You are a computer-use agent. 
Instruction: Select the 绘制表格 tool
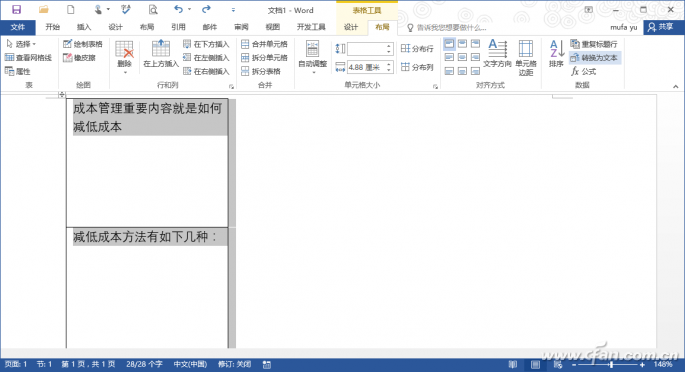(x=83, y=44)
